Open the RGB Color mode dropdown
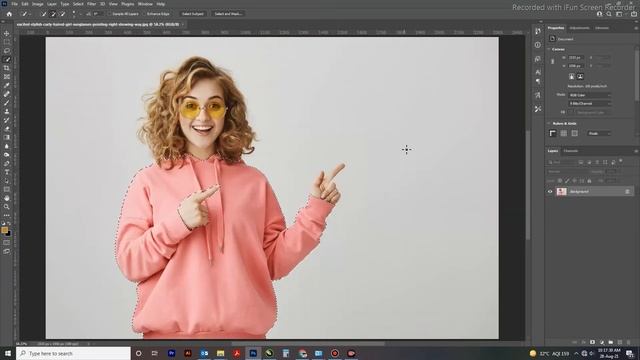Image resolution: width=640 pixels, height=360 pixels. pos(590,95)
